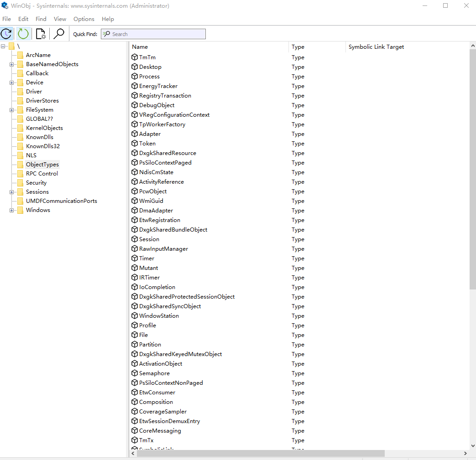Expand the FileSystem tree node
This screenshot has height=460, width=476.
click(x=11, y=110)
